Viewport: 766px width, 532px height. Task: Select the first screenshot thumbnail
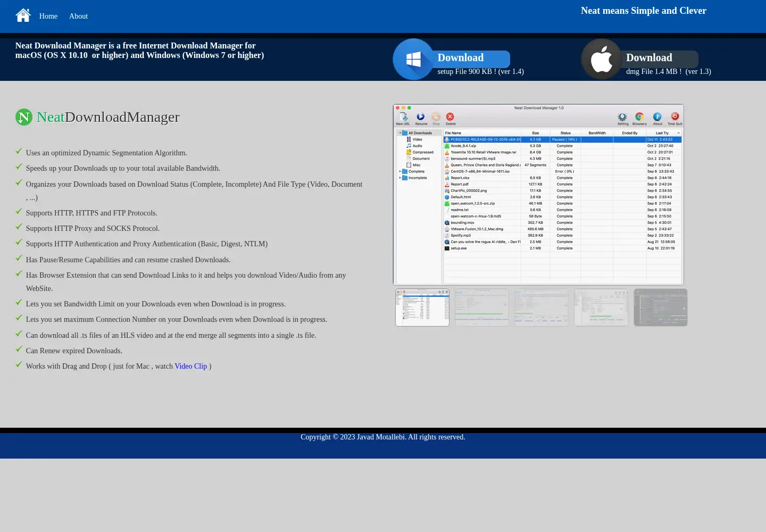click(x=422, y=307)
